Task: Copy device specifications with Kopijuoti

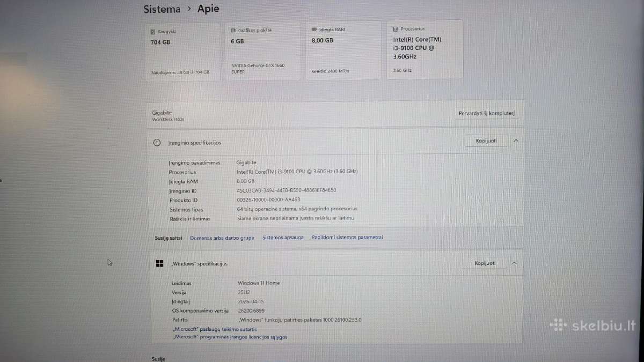Action: pyautogui.click(x=486, y=141)
